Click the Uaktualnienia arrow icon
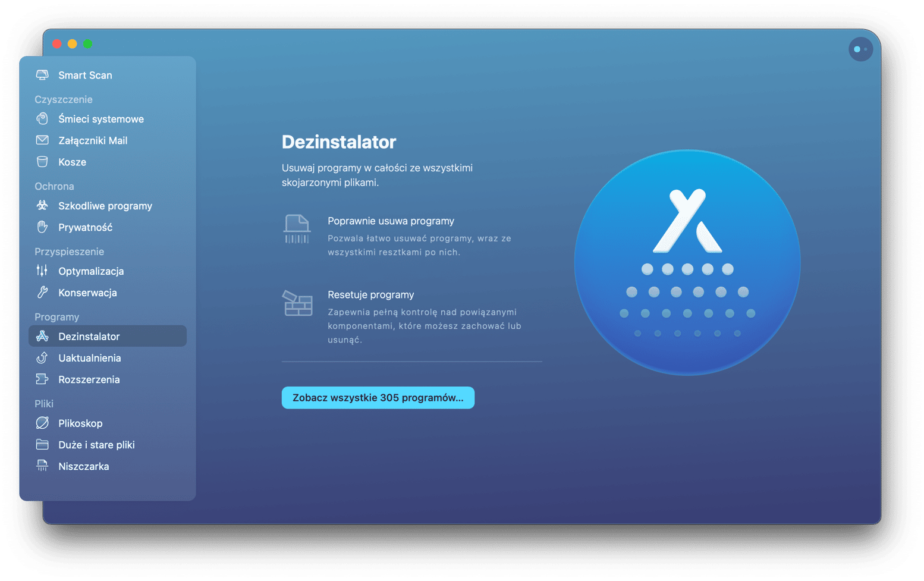Screen dimensions: 924x581 point(42,358)
